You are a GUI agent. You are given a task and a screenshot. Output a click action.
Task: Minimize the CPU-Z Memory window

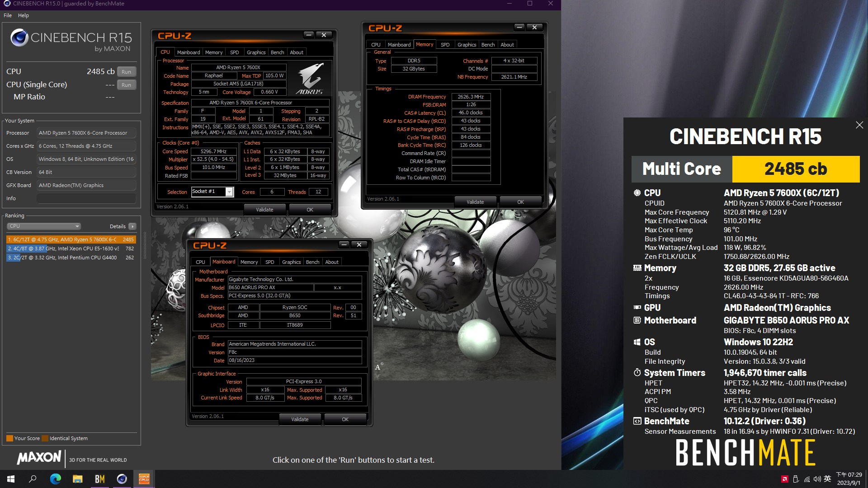(519, 28)
